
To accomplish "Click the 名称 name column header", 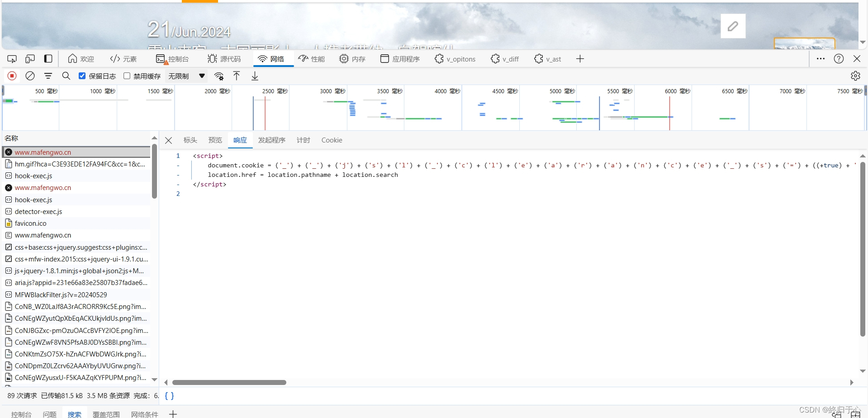I will click(11, 138).
